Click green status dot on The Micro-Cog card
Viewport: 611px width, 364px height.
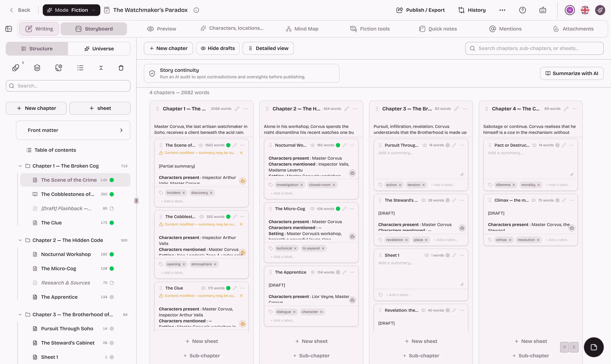click(x=338, y=209)
